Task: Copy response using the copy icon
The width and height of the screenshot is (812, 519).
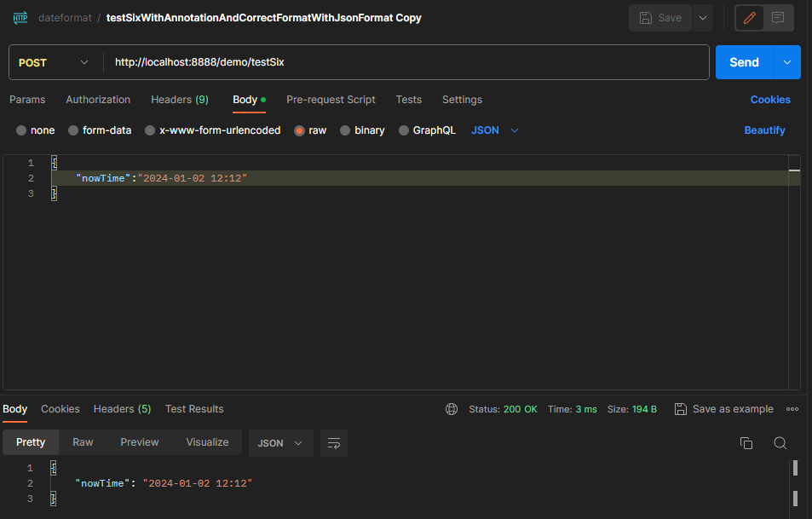Action: [746, 443]
